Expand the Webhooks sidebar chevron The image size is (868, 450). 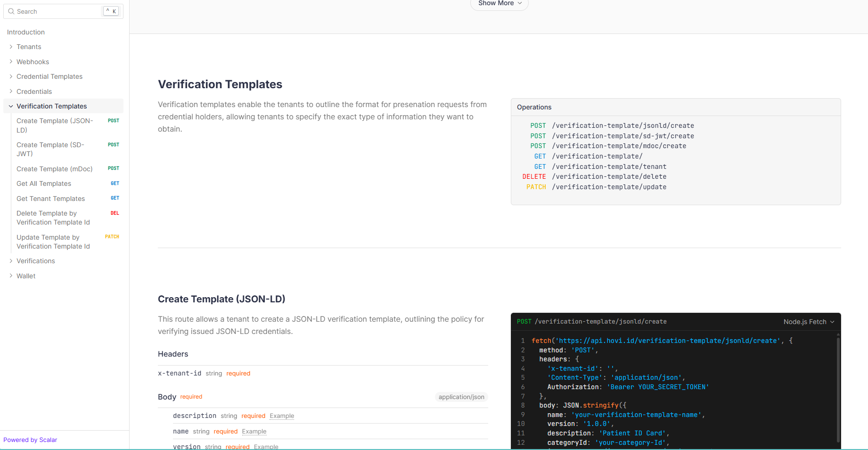tap(11, 62)
